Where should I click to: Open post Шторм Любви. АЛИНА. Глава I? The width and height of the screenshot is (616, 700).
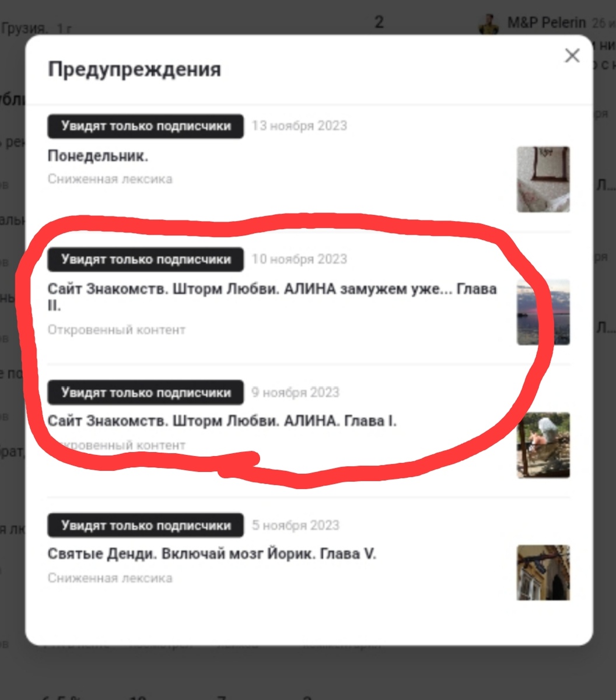coord(222,421)
